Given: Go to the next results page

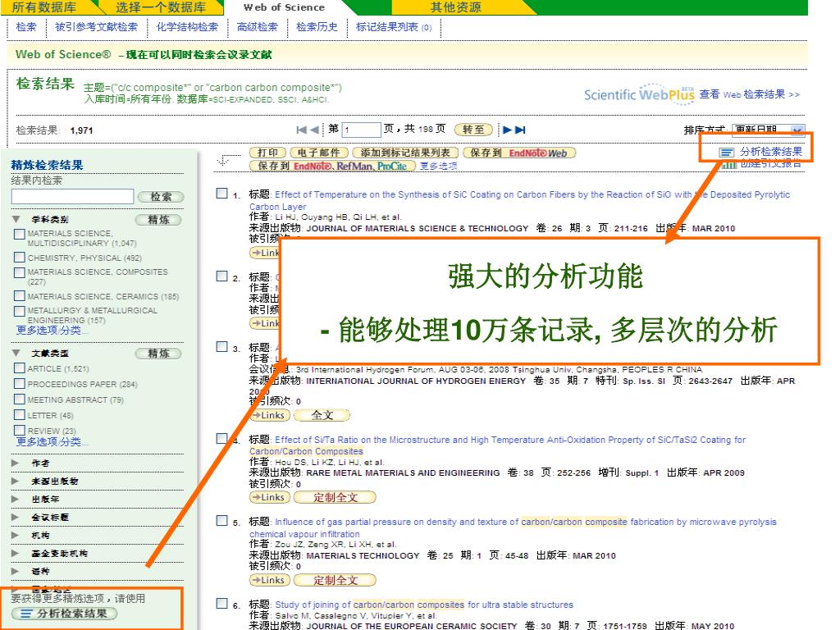Looking at the screenshot, I should 507,130.
